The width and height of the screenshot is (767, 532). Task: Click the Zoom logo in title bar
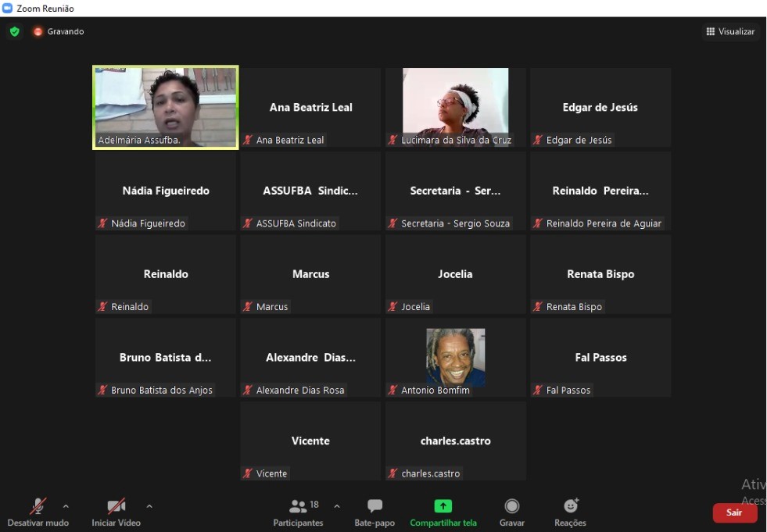pos(7,9)
